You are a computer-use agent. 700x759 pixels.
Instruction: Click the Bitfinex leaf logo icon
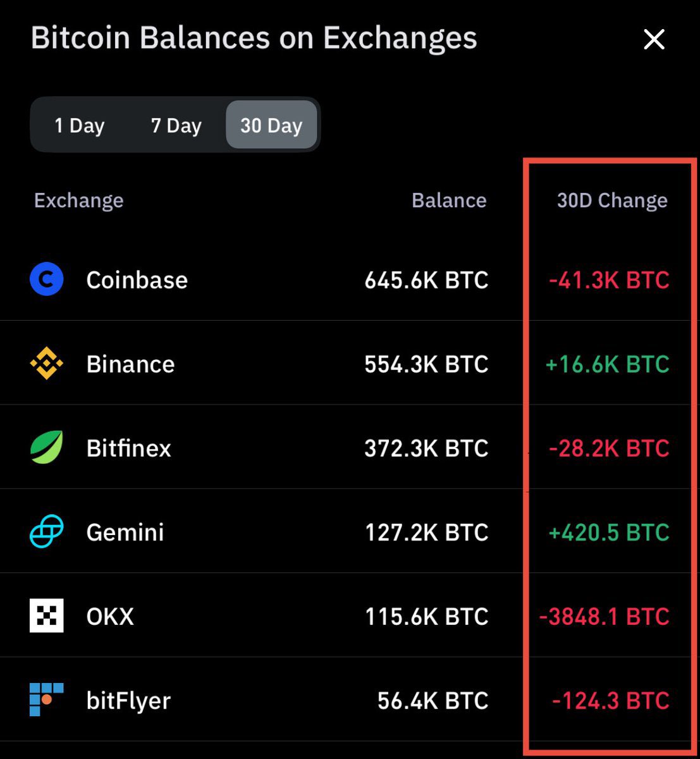click(x=47, y=447)
